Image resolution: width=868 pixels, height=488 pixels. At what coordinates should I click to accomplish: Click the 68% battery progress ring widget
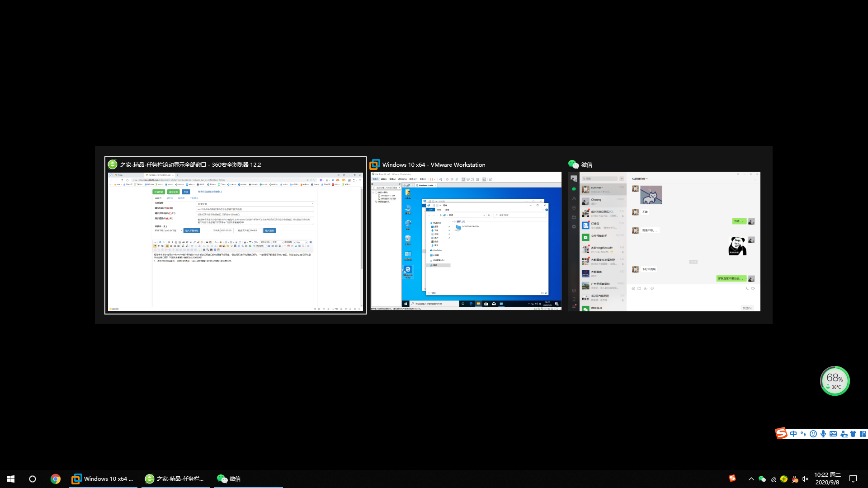tap(835, 380)
